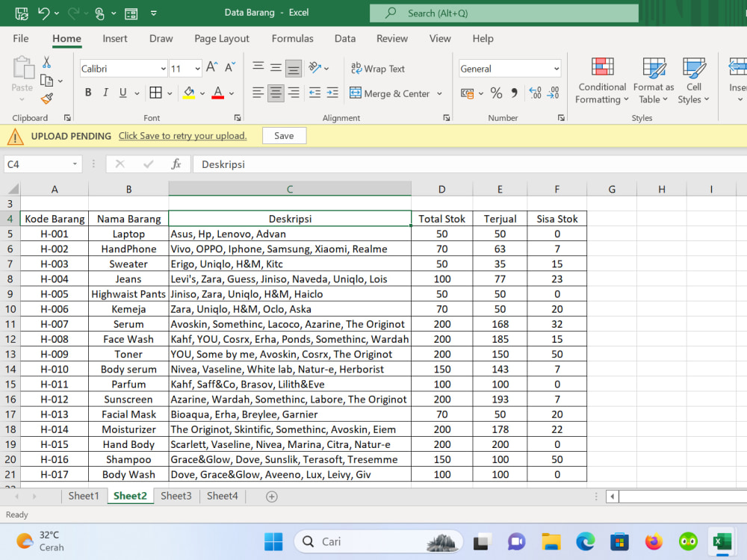Expand the Merge & Center options arrow
The width and height of the screenshot is (747, 560).
point(439,93)
